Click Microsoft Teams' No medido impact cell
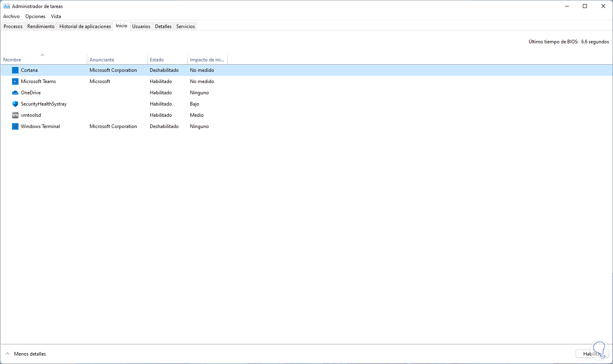Viewport: 613px width, 364px height. point(202,81)
